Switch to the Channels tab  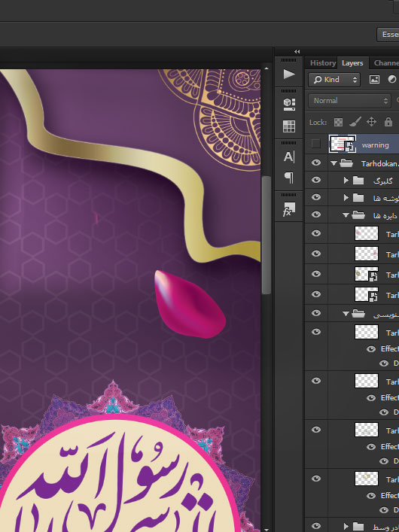coord(385,63)
